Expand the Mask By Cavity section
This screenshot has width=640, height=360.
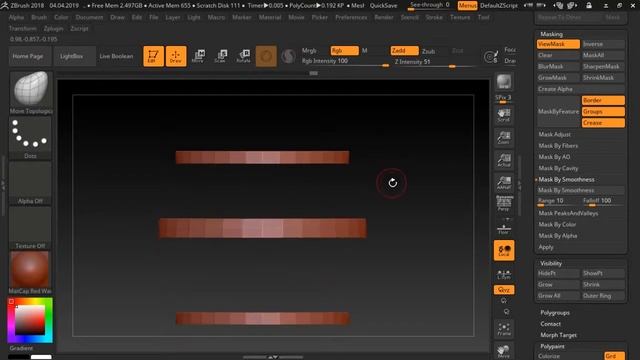click(x=558, y=168)
